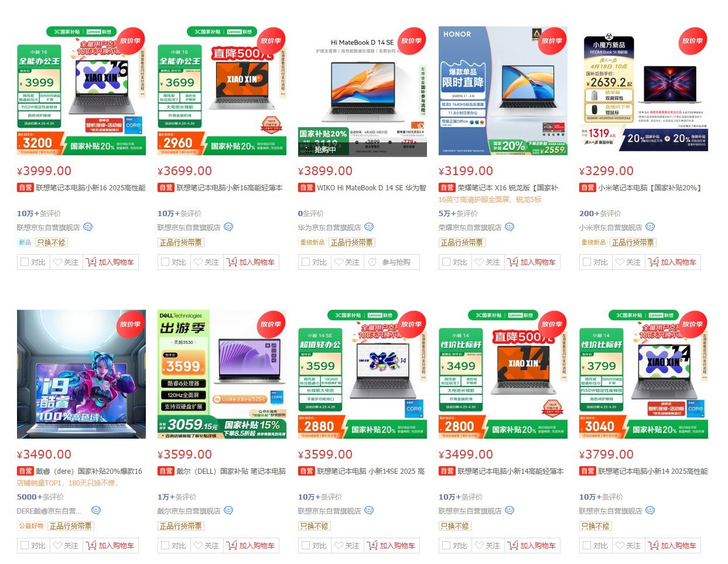Screen dimensions: 728x564
Task: Click the chat icon beside 华为京东自营旗舰店
Action: [369, 227]
